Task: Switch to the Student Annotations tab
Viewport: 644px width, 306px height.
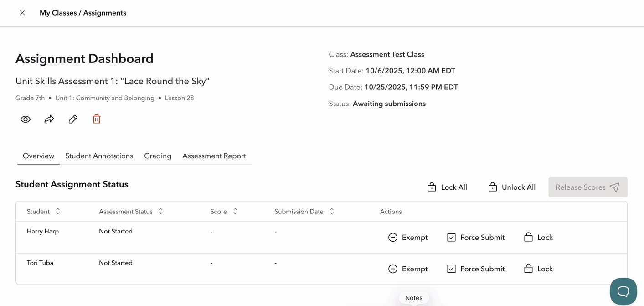Action: (99, 156)
